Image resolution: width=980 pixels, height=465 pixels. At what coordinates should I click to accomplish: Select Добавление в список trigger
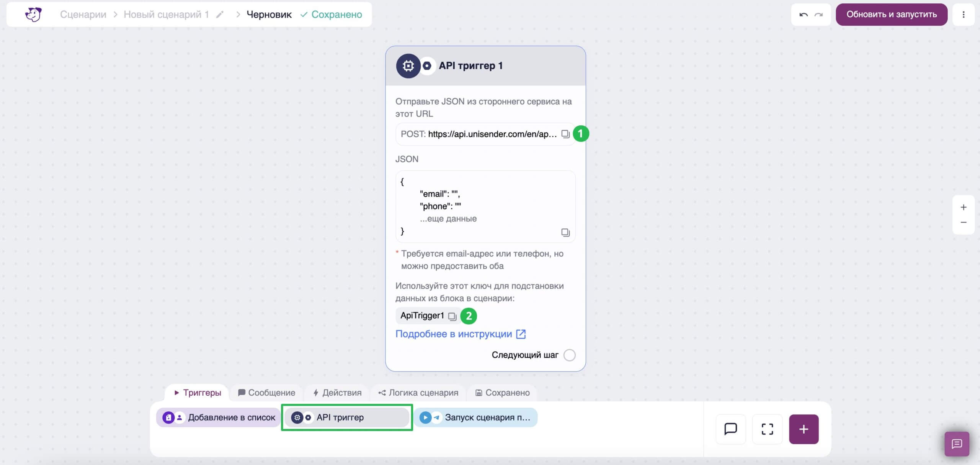pos(219,418)
